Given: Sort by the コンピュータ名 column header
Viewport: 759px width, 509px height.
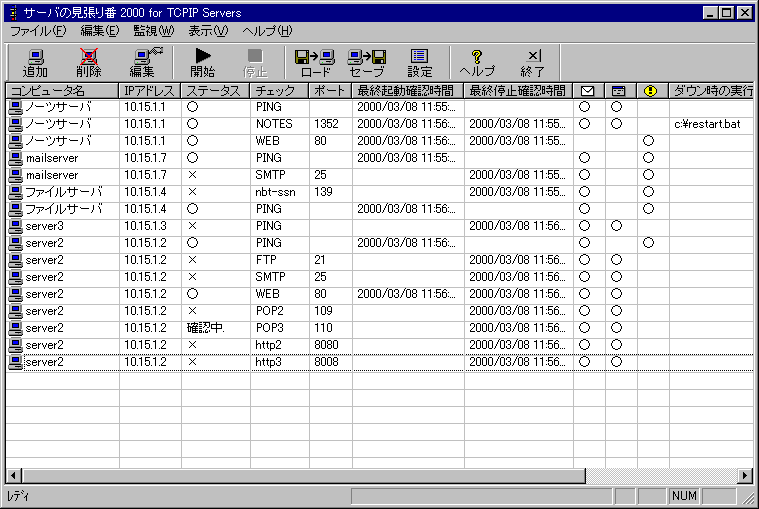Looking at the screenshot, I should click(x=62, y=91).
